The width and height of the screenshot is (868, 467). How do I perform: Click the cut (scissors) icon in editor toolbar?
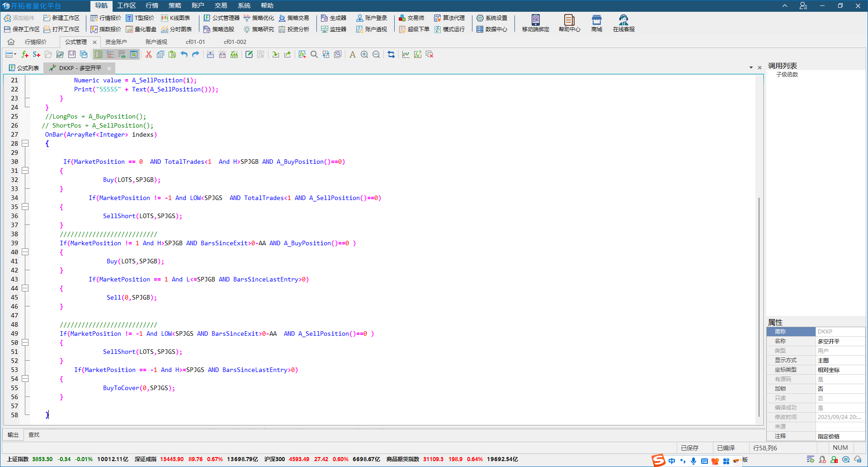(148, 54)
